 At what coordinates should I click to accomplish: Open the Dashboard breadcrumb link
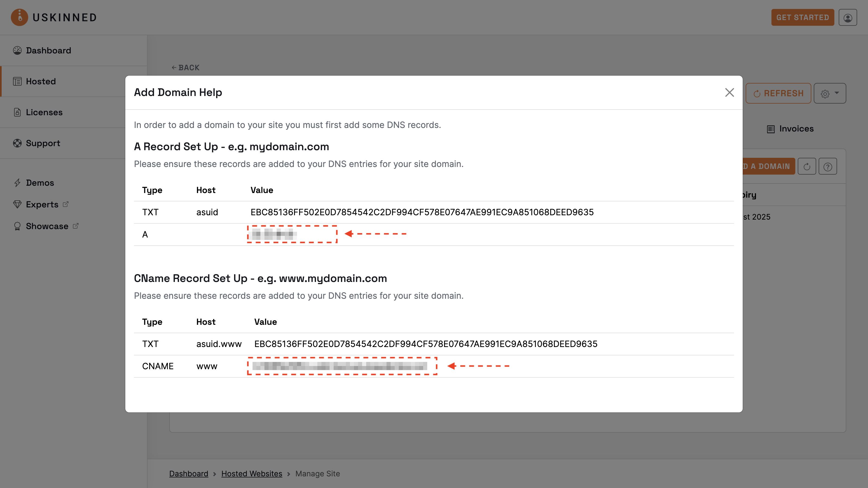(189, 473)
